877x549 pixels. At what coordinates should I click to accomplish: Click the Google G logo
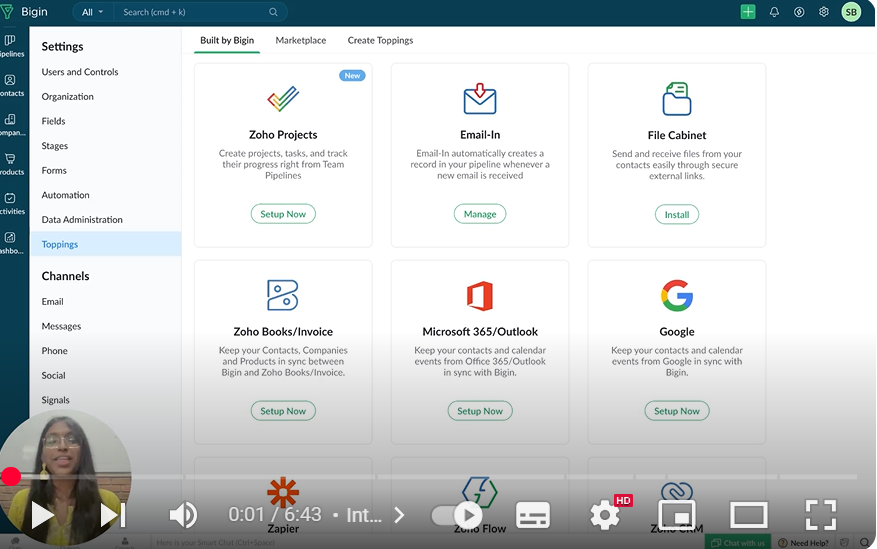(x=677, y=295)
